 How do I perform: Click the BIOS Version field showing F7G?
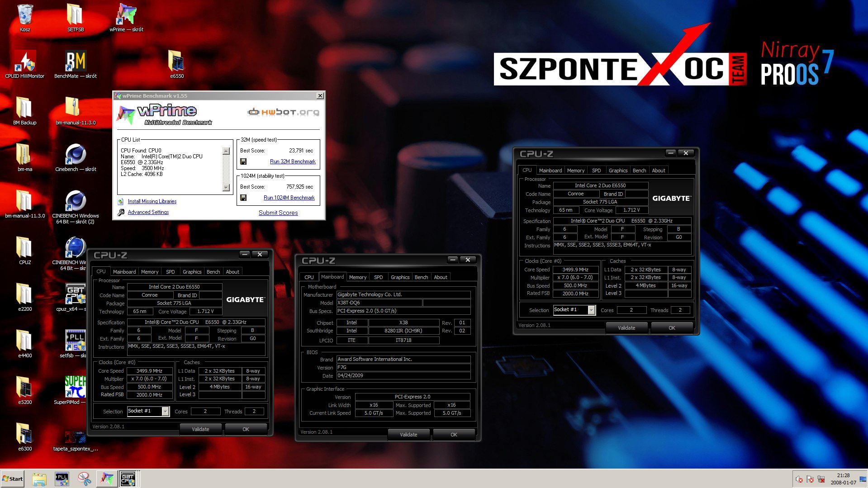(x=403, y=367)
